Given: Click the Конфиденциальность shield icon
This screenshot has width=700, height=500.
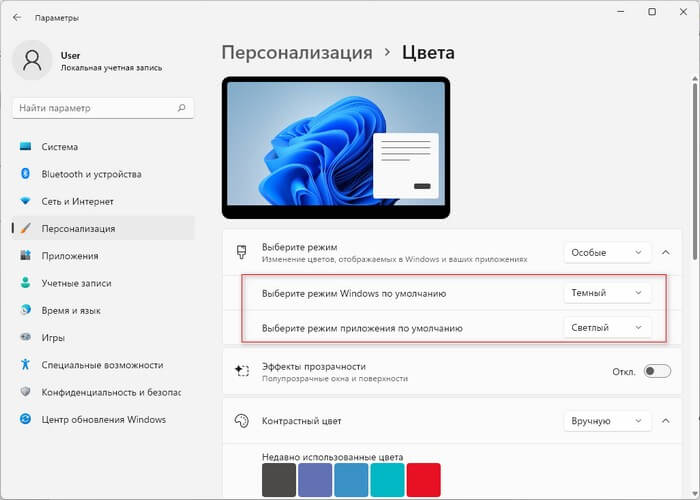Looking at the screenshot, I should point(25,392).
